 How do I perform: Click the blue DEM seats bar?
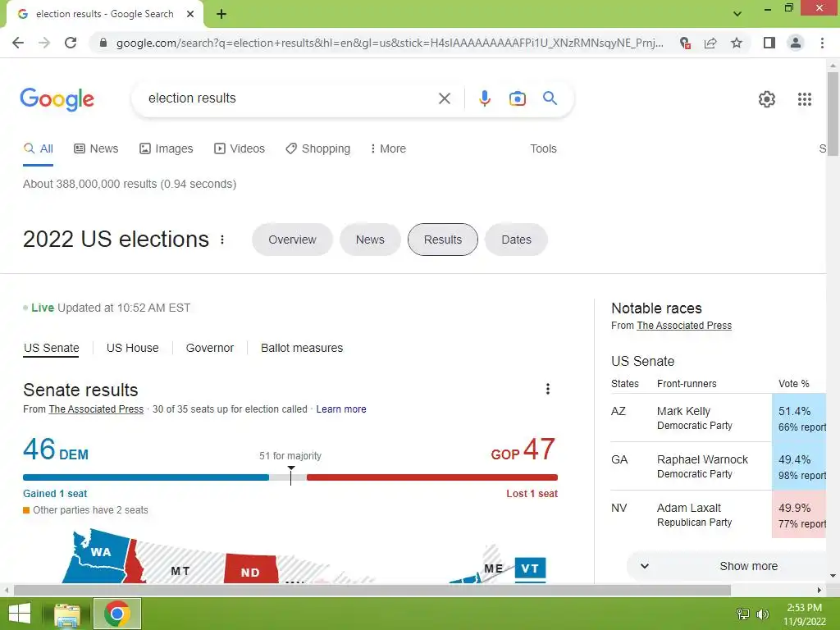146,477
